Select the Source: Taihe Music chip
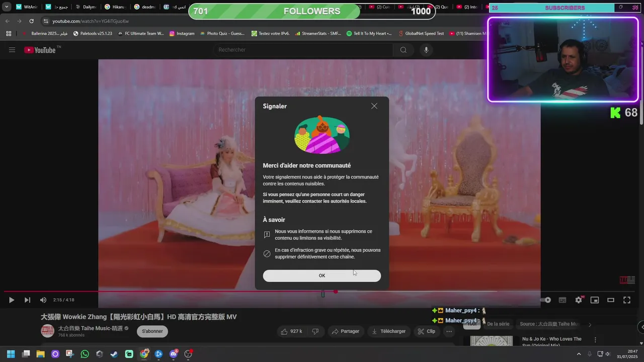Image resolution: width=644 pixels, height=362 pixels. pos(549,324)
